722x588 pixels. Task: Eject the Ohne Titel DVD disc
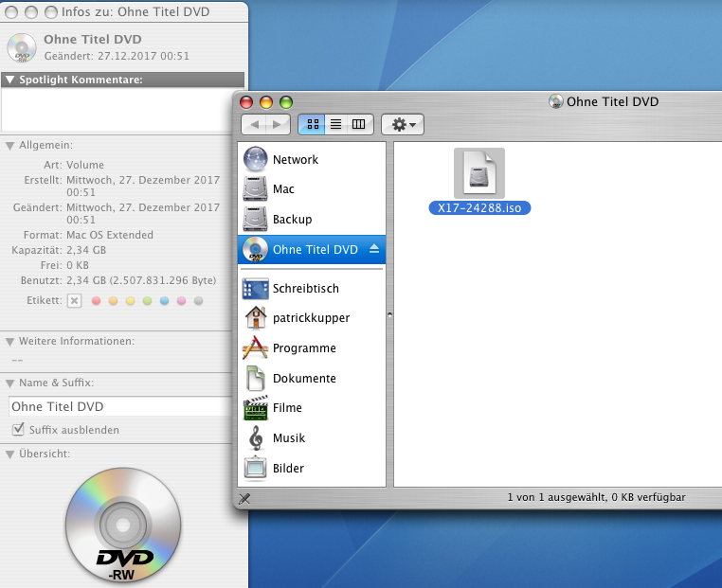(374, 249)
